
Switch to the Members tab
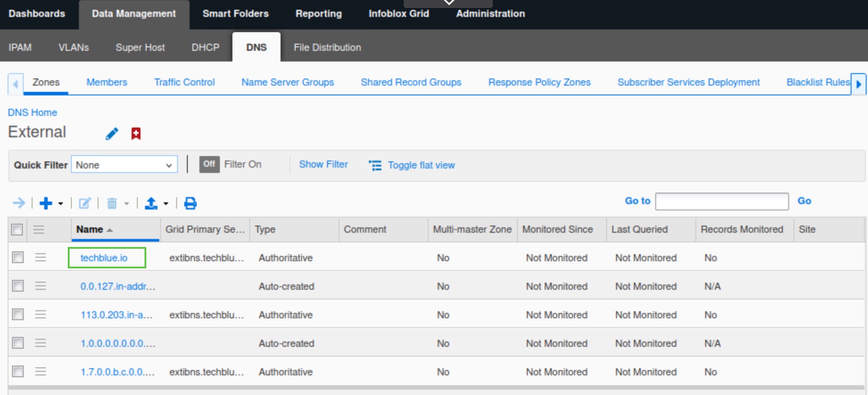(107, 82)
